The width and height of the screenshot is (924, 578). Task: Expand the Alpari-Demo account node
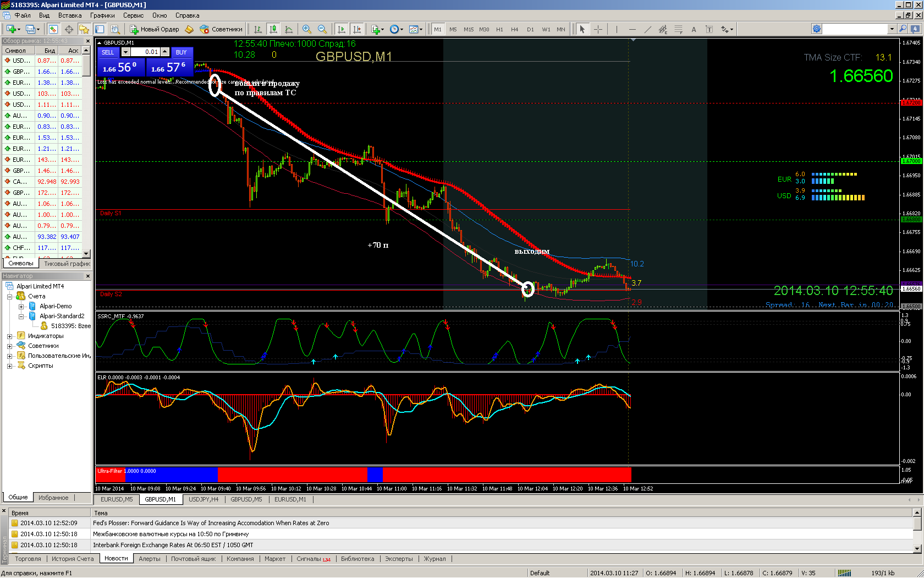click(x=21, y=306)
